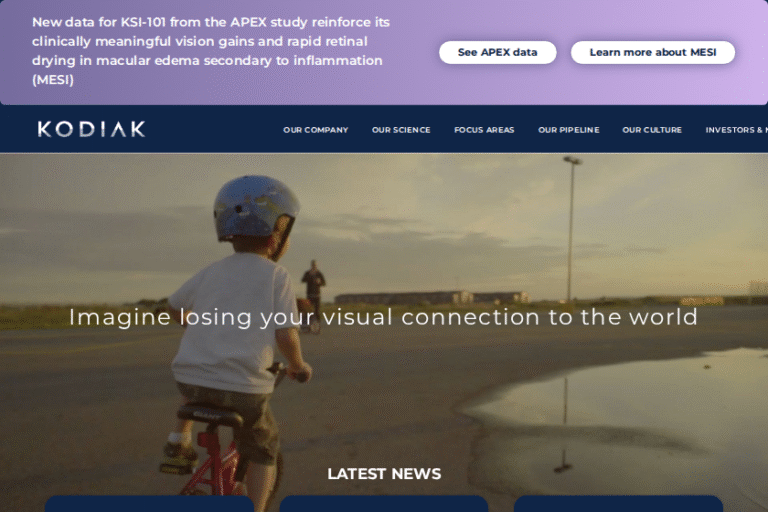This screenshot has width=768, height=512.
Task: Expand the Focus Areas navigation item
Action: [484, 130]
